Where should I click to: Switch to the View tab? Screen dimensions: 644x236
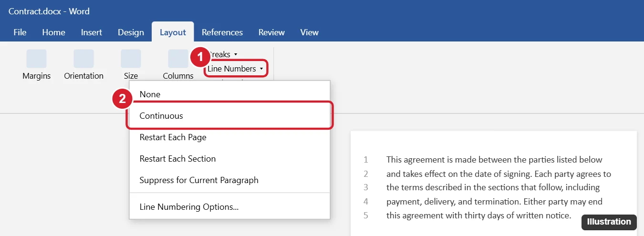[310, 32]
